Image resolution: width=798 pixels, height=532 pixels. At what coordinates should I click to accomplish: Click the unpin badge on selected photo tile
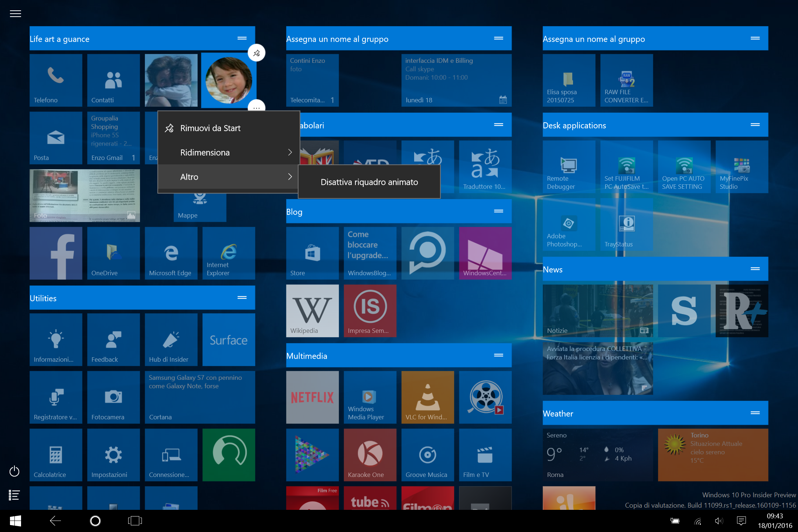[256, 53]
